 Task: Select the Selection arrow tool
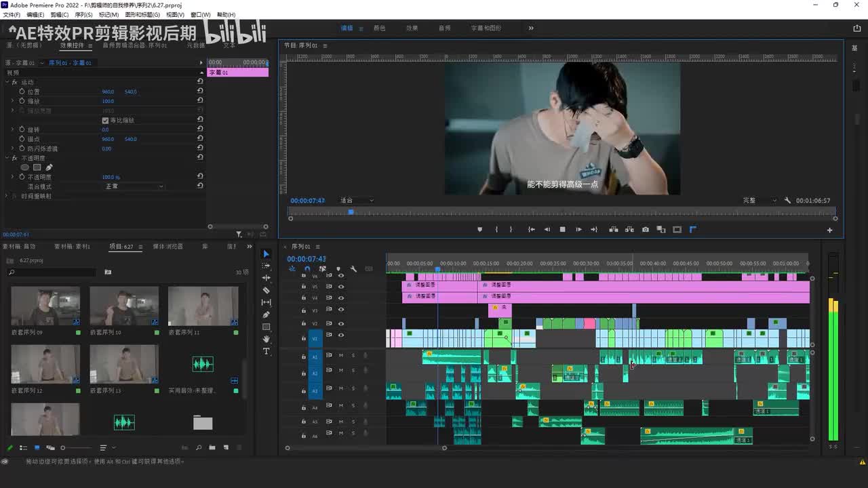point(266,254)
